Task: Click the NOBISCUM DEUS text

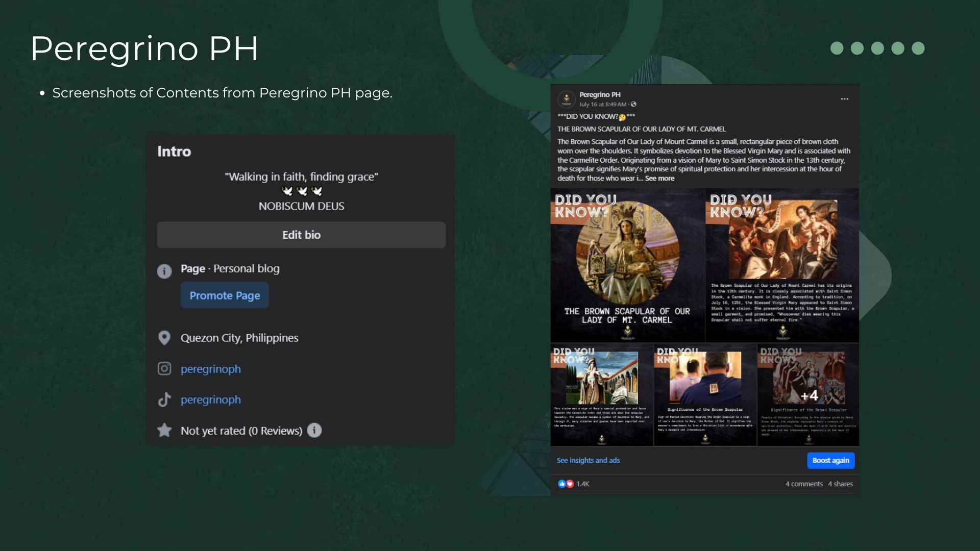Action: click(301, 206)
